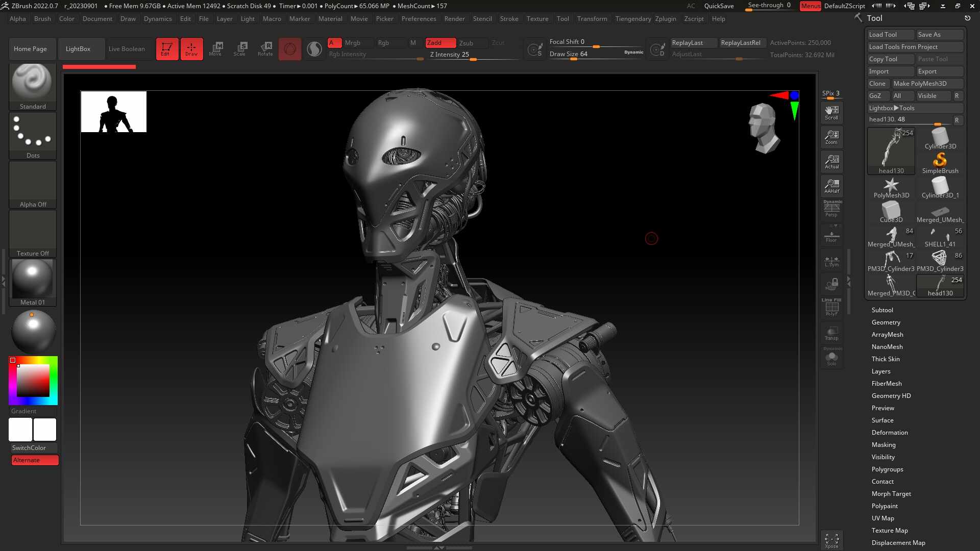Toggle the Transp transparency icon
Image resolution: width=980 pixels, height=551 pixels.
831,333
